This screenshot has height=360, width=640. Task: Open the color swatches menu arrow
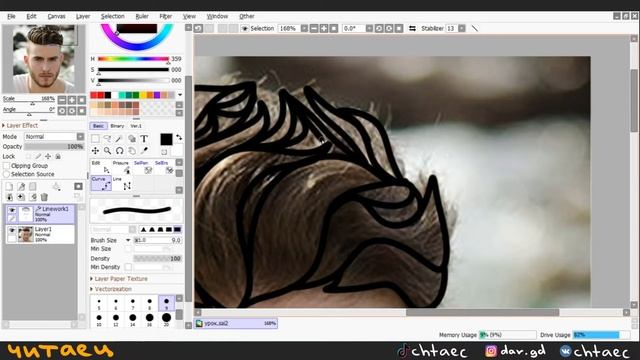[x=180, y=95]
